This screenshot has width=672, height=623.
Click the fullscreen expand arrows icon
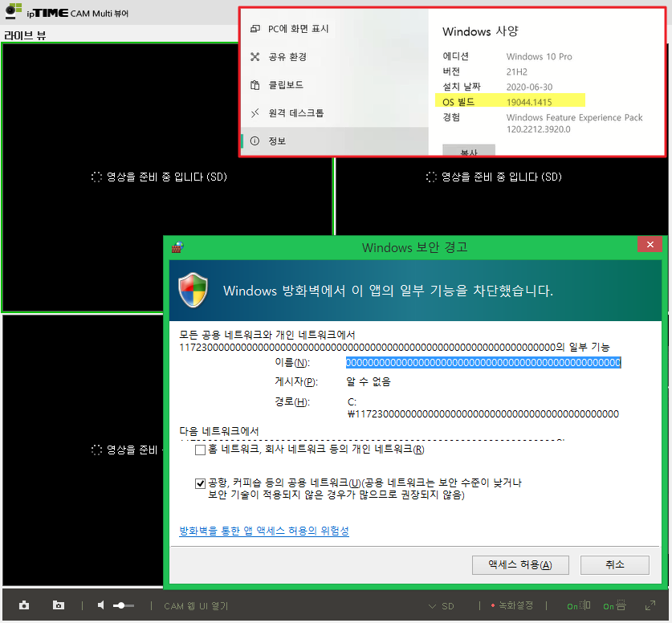pyautogui.click(x=650, y=605)
